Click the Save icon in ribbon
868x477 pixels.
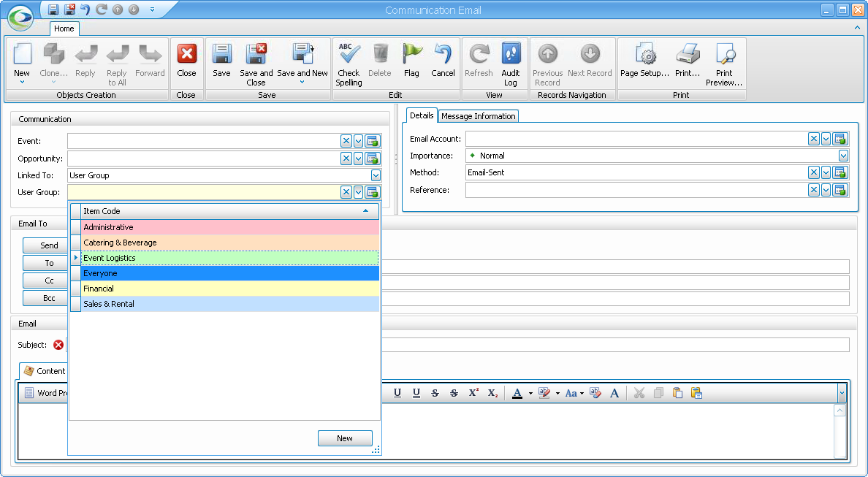point(221,53)
